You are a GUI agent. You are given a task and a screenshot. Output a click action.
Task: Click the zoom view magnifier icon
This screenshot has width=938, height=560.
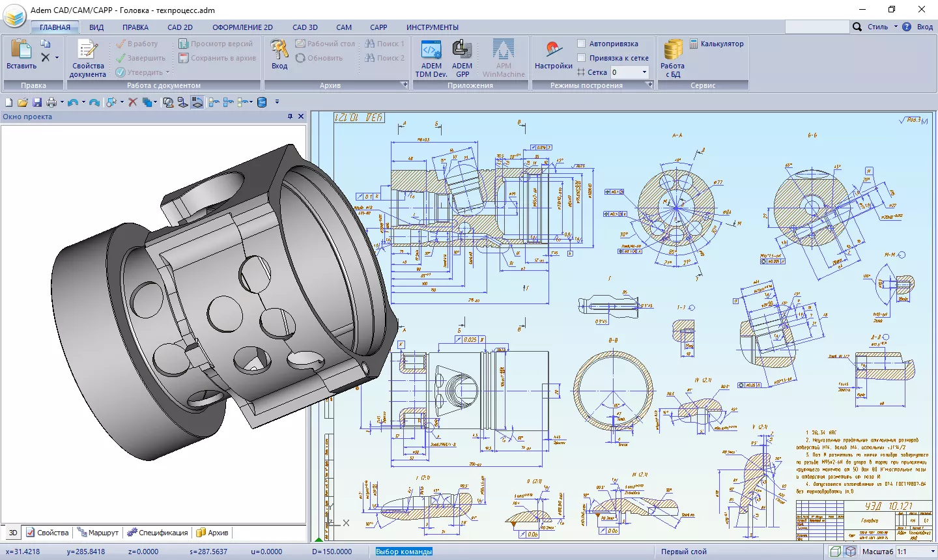168,102
